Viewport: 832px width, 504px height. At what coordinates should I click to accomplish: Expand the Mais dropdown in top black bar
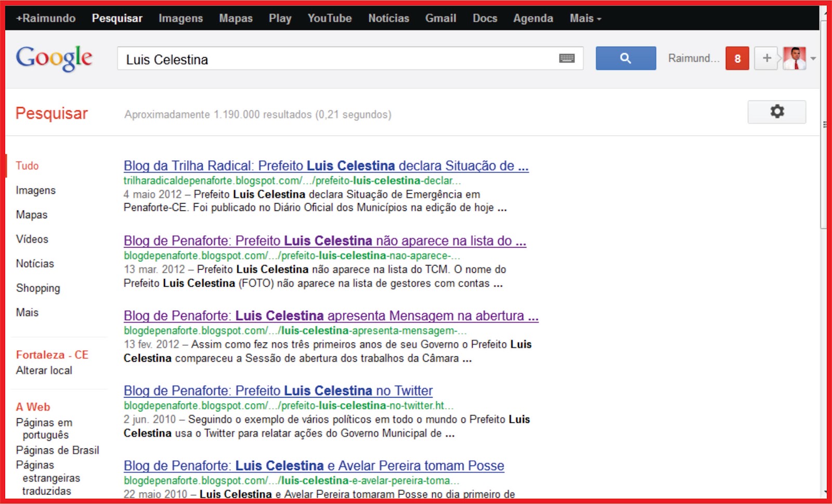586,18
